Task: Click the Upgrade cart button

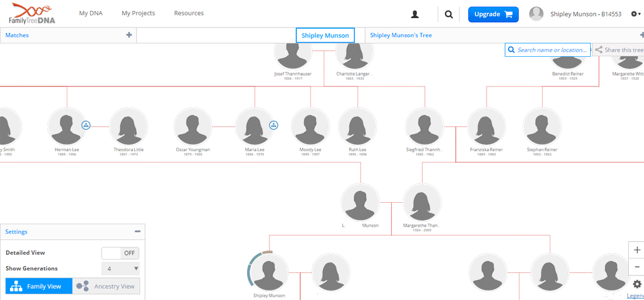Action: [x=494, y=15]
